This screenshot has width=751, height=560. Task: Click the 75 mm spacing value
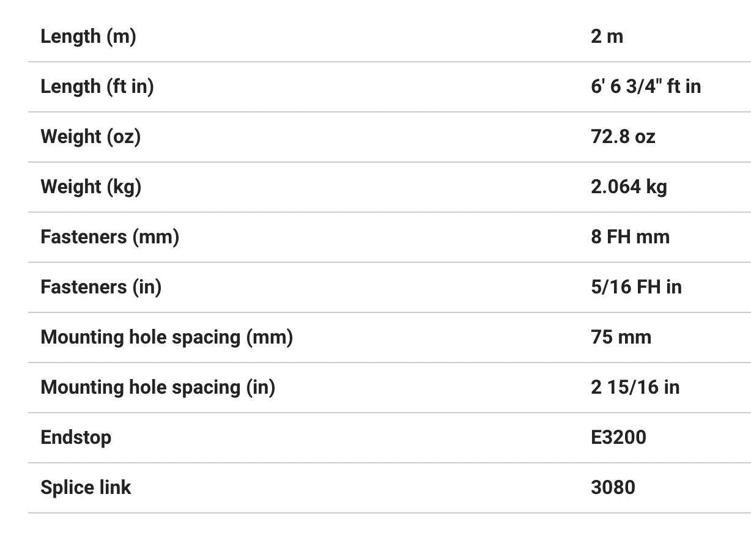(621, 337)
